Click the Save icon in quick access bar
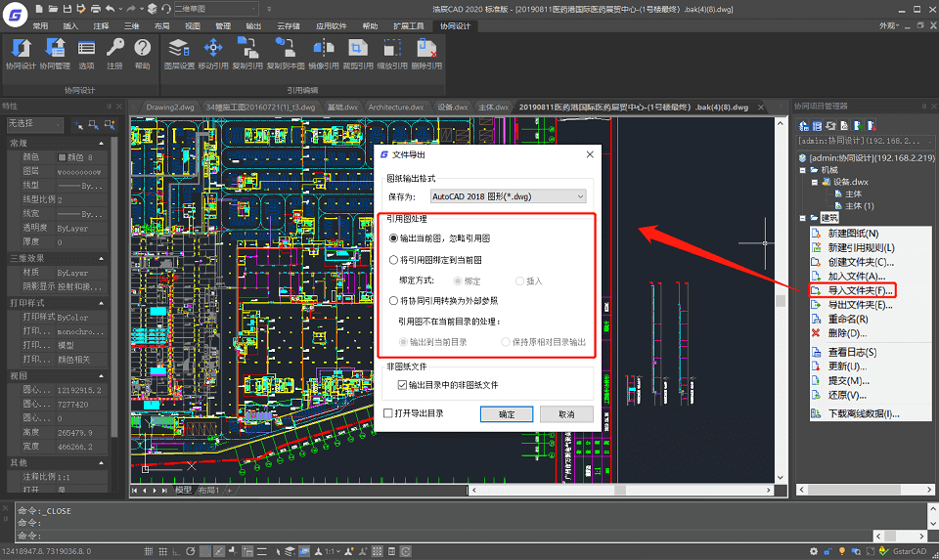The image size is (939, 560). coord(67,9)
